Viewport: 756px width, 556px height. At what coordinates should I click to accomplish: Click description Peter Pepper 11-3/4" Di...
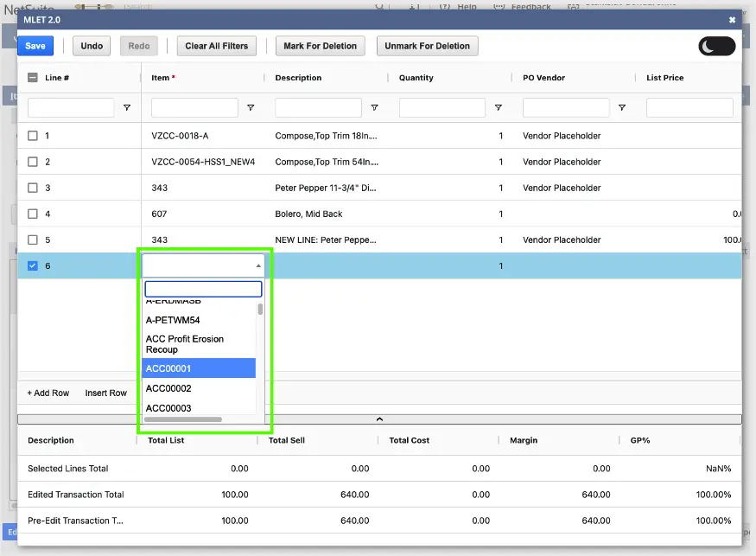326,188
